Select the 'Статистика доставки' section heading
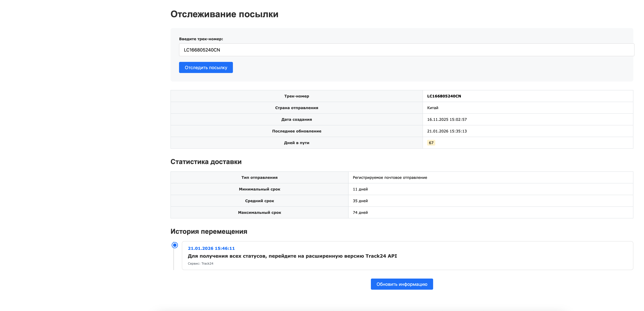 click(206, 162)
